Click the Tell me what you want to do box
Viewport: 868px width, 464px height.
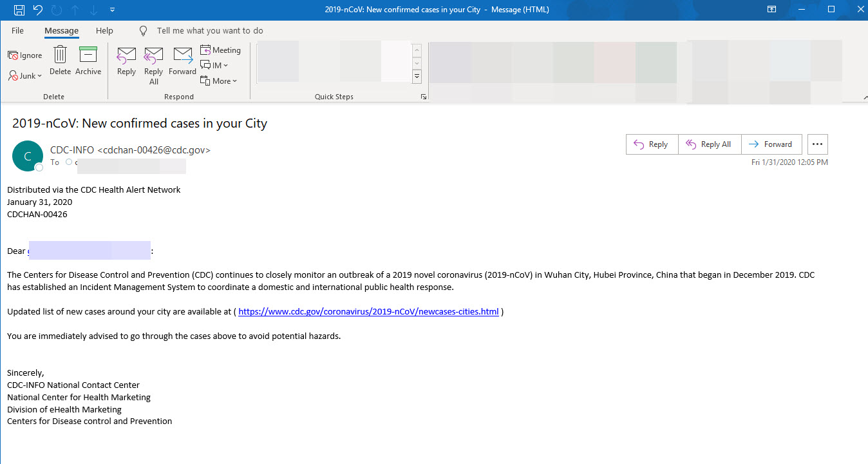pos(210,30)
